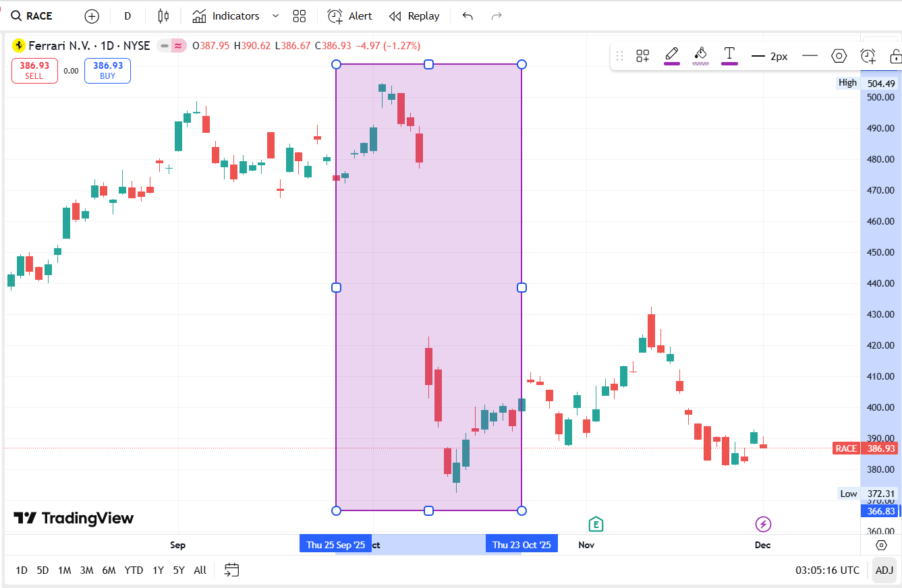Open timezone menu at 03:05:16 UTC
This screenshot has width=902, height=588.
tap(827, 570)
